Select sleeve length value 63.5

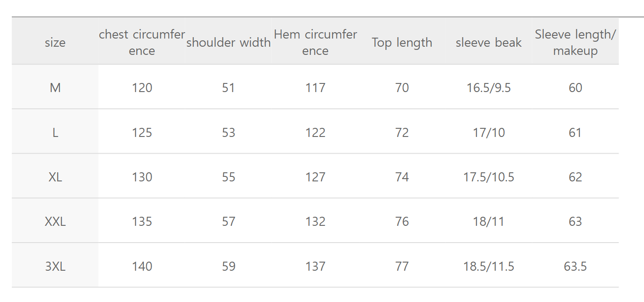(x=575, y=266)
